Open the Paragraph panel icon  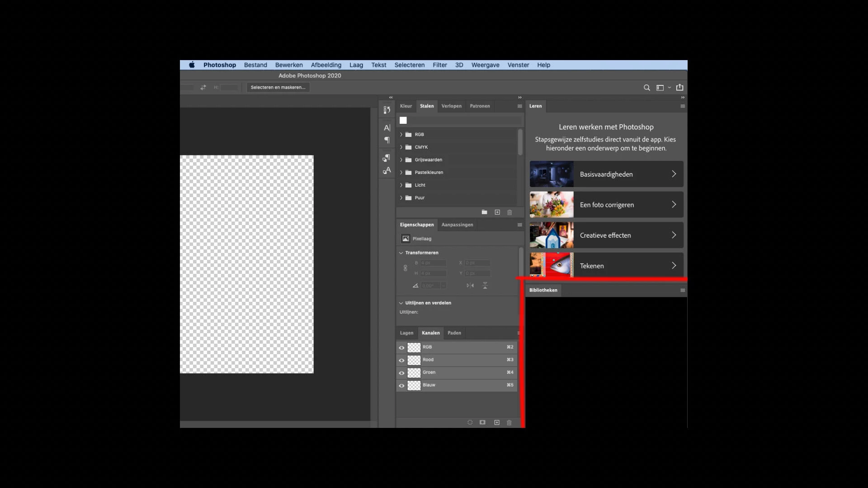[387, 140]
